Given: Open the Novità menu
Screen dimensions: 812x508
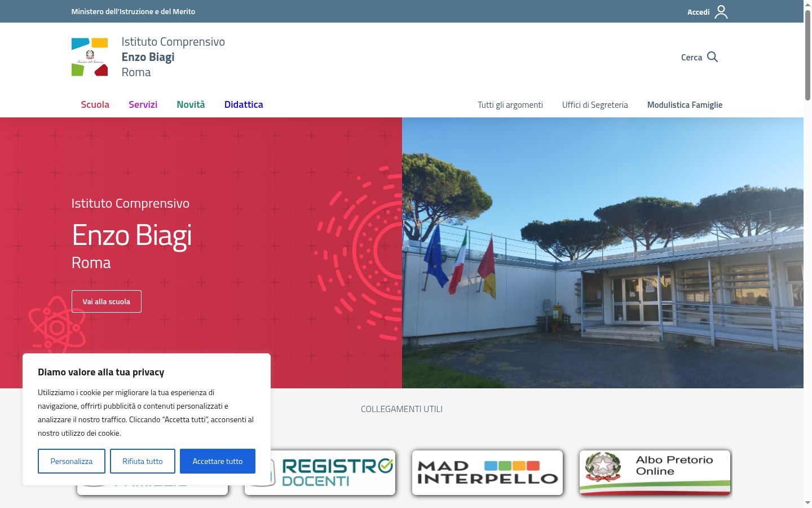Looking at the screenshot, I should click(x=191, y=104).
